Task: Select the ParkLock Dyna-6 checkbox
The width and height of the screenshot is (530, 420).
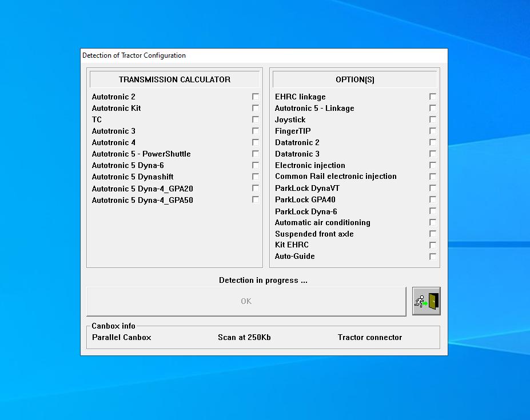Action: (433, 211)
